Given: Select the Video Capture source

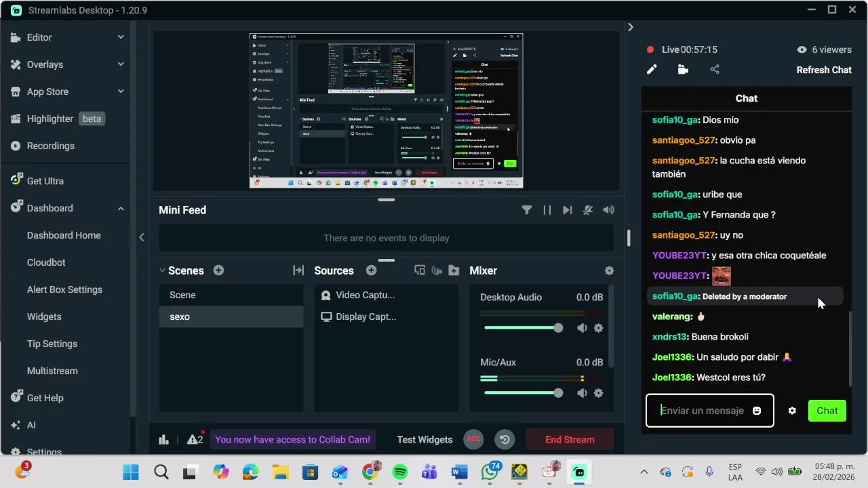Looking at the screenshot, I should tap(387, 295).
